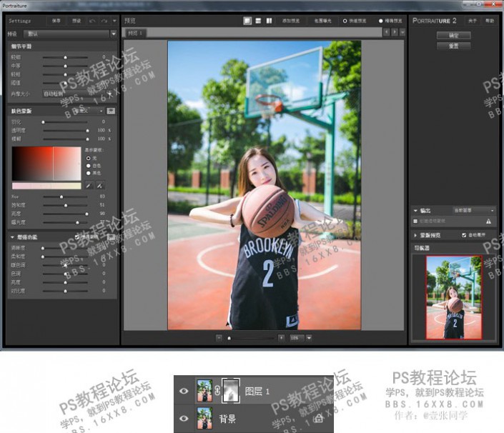Screen dimensions: 504x433
Task: Click the undo arrow in Settings bar
Action: pyautogui.click(x=92, y=21)
